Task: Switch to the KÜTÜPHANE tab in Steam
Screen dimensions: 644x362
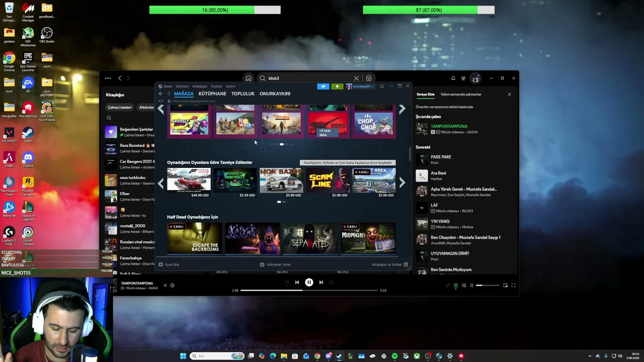Action: [x=212, y=94]
